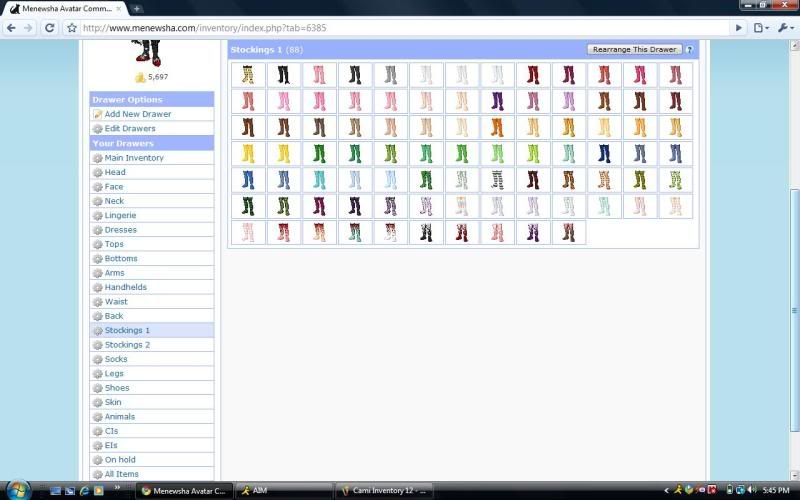Click the gold coin icon by 5,697
Viewport: 800px width, 500px height.
click(140, 77)
